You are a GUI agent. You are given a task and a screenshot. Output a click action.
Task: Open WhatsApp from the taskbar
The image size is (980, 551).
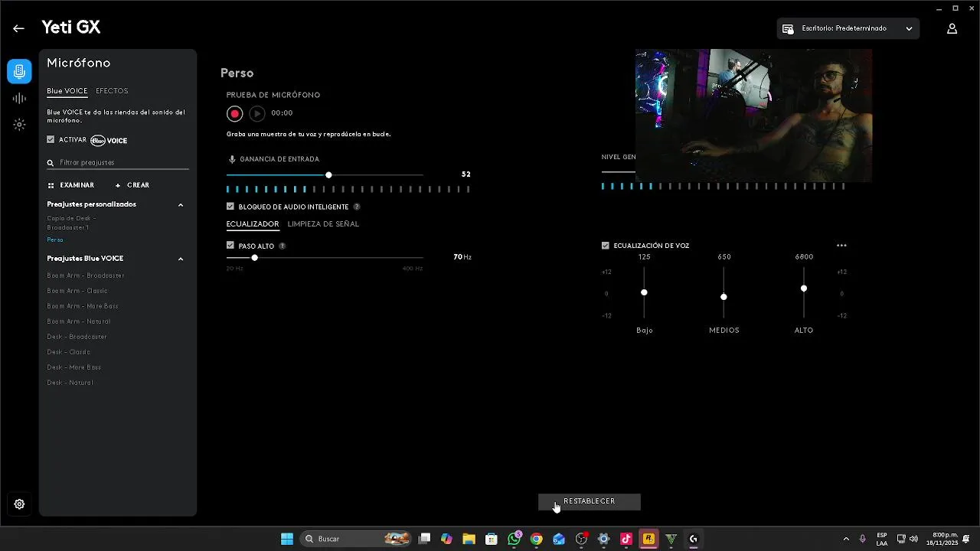pos(514,539)
